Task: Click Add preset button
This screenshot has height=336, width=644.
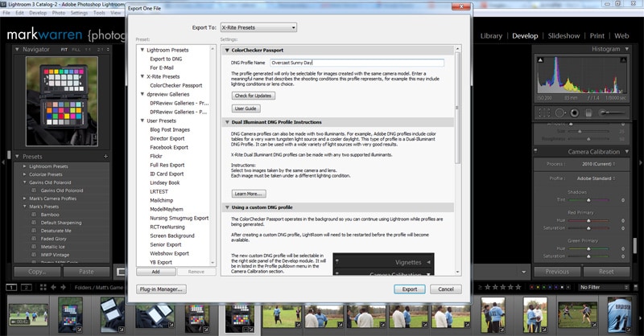Action: click(x=156, y=272)
